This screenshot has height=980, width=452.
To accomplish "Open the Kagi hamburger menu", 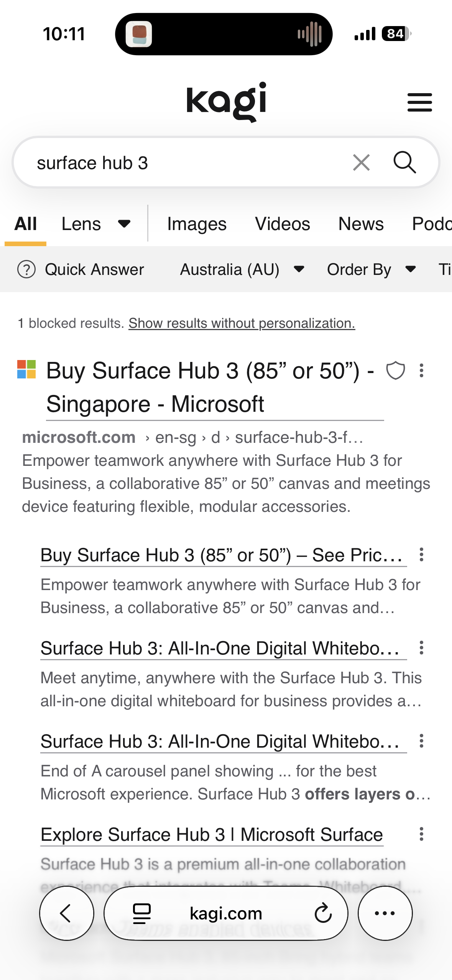I will (x=419, y=102).
